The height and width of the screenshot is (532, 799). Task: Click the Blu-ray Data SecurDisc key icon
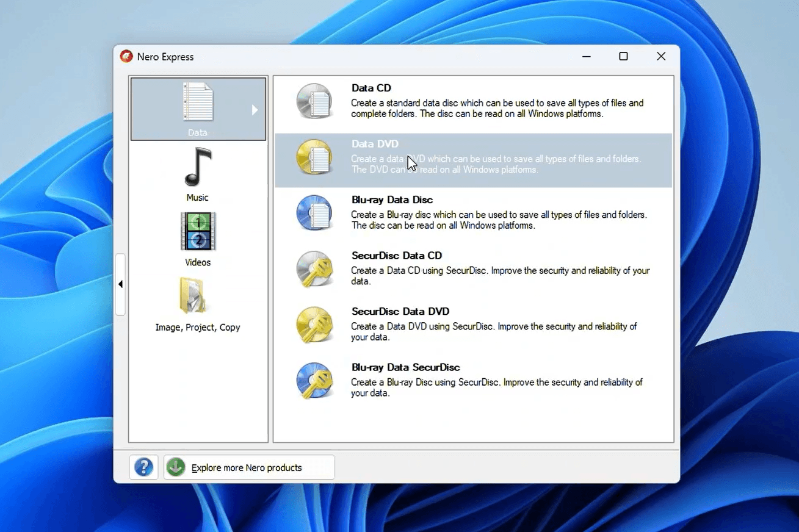tap(314, 381)
